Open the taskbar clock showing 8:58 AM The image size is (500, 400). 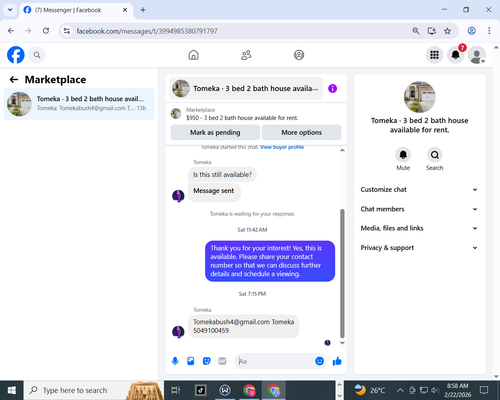click(x=457, y=390)
